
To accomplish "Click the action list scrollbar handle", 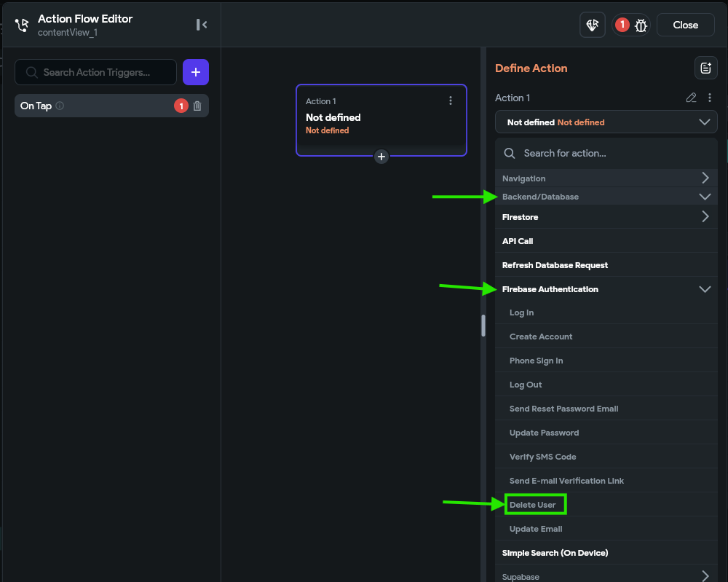I will tap(483, 325).
